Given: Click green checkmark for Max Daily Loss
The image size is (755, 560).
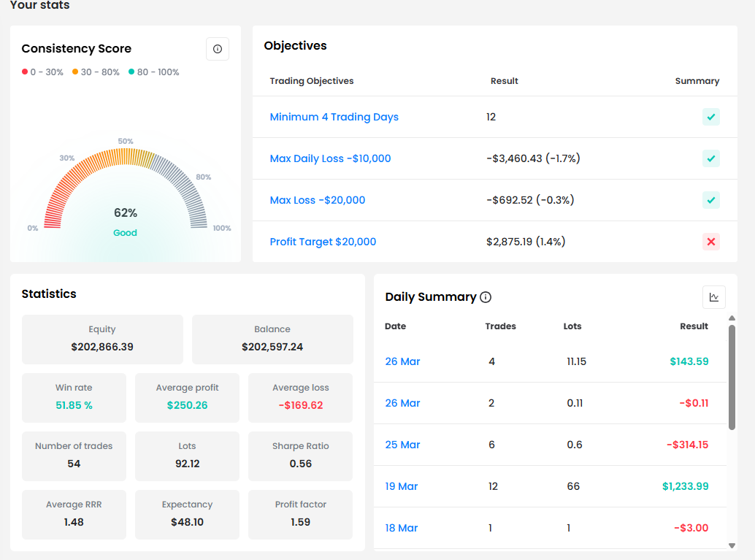Looking at the screenshot, I should pos(710,158).
